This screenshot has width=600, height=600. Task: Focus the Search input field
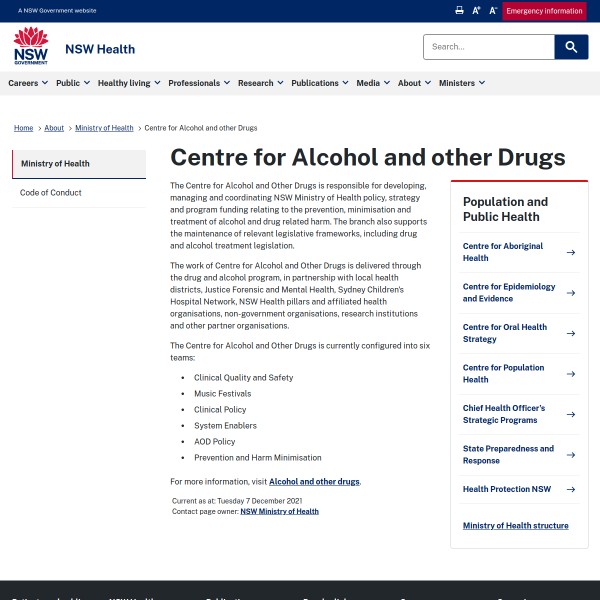[x=488, y=47]
